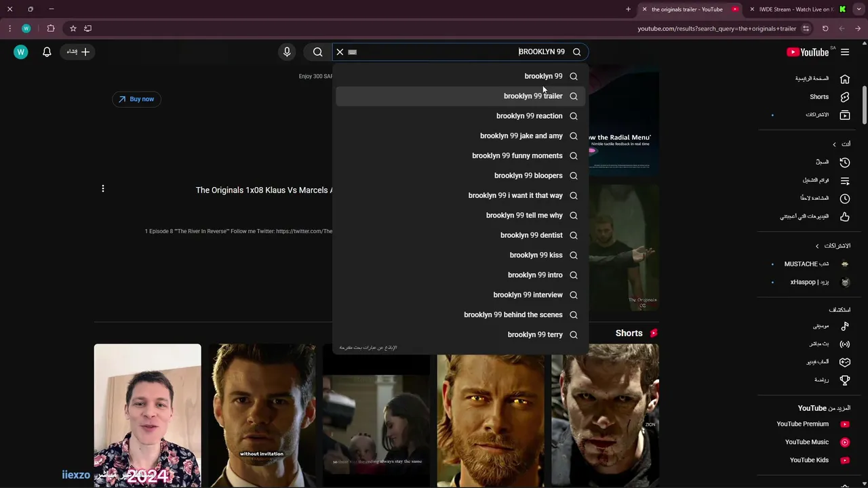Choose 'brooklyn 99 interview' suggestion
The image size is (868, 488).
460,295
